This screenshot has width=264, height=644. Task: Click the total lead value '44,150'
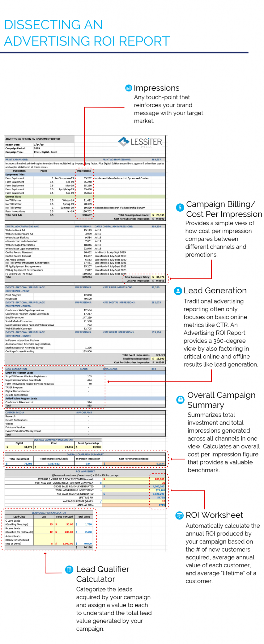tap(88, 547)
